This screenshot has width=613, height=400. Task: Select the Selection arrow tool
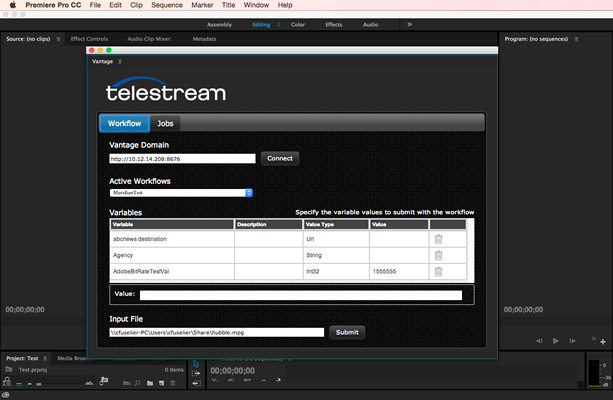pyautogui.click(x=196, y=364)
